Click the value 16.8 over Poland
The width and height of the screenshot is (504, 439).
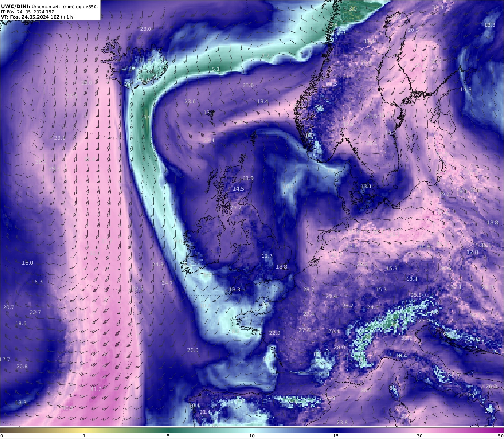coord(424,247)
